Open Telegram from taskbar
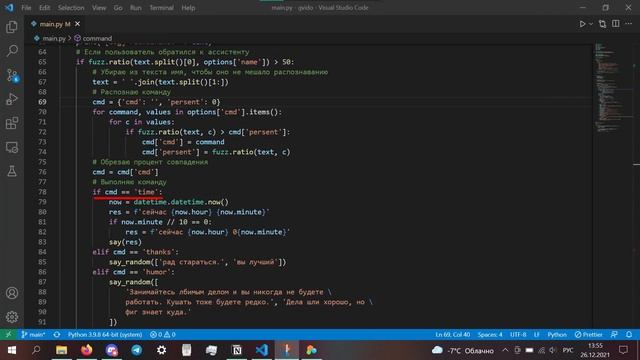640x360 pixels. click(137, 350)
